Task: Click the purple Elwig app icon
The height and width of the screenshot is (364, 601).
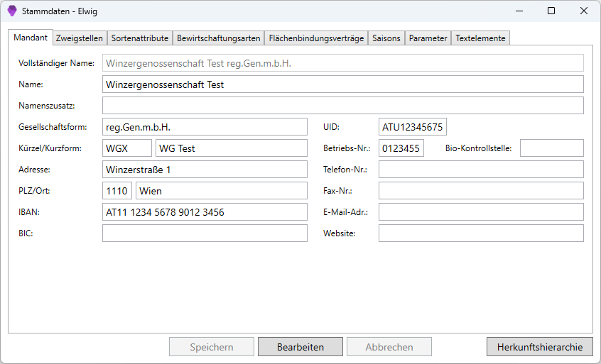Action: (x=12, y=11)
